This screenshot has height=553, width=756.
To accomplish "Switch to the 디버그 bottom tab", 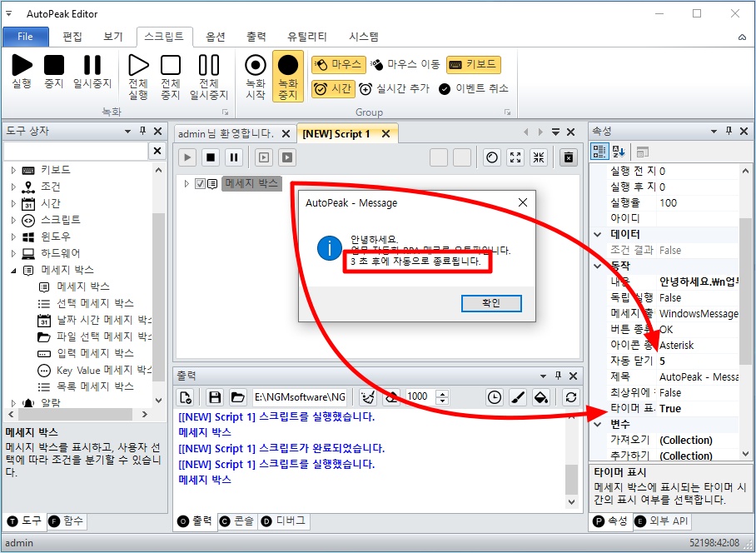I will (x=284, y=521).
